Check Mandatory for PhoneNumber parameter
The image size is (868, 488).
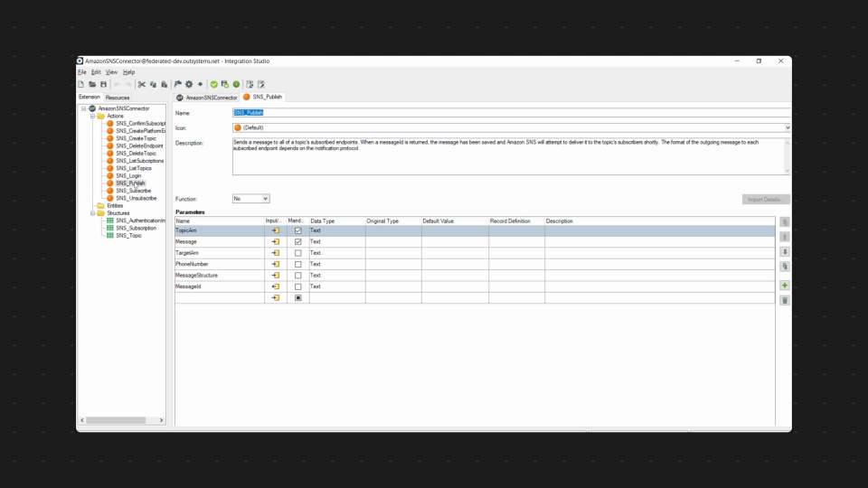[297, 265]
